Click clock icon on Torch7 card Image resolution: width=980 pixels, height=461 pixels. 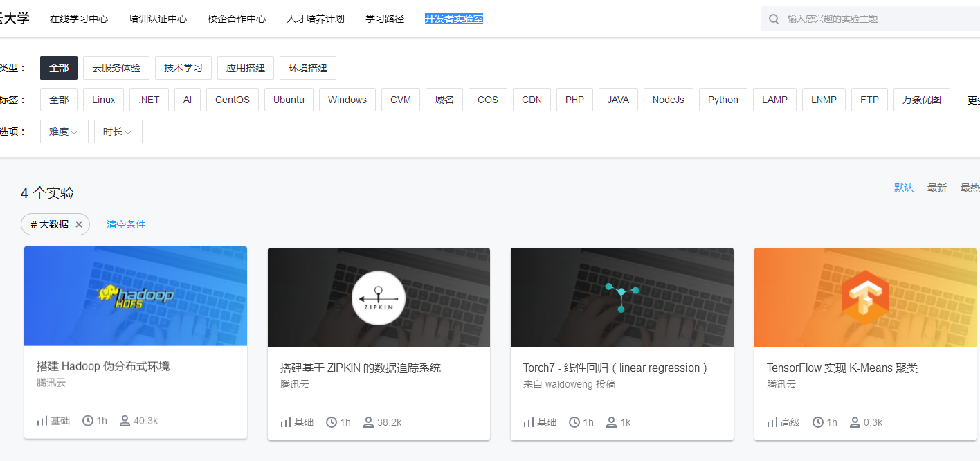(574, 422)
